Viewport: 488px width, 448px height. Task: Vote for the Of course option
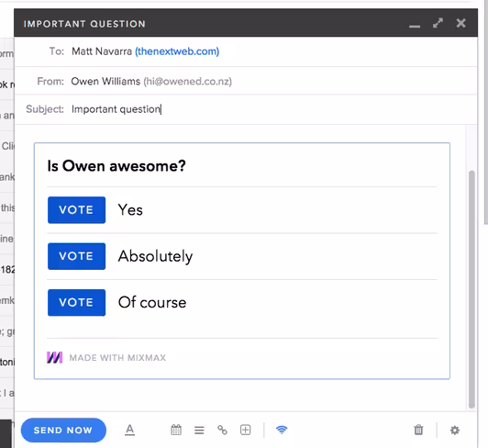click(x=76, y=303)
